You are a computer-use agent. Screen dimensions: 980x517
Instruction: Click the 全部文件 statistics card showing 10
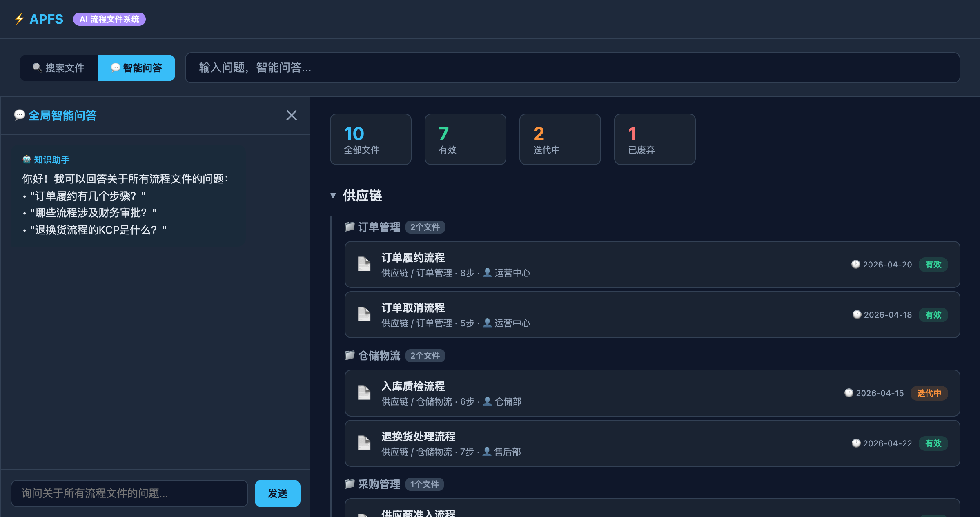coord(370,139)
